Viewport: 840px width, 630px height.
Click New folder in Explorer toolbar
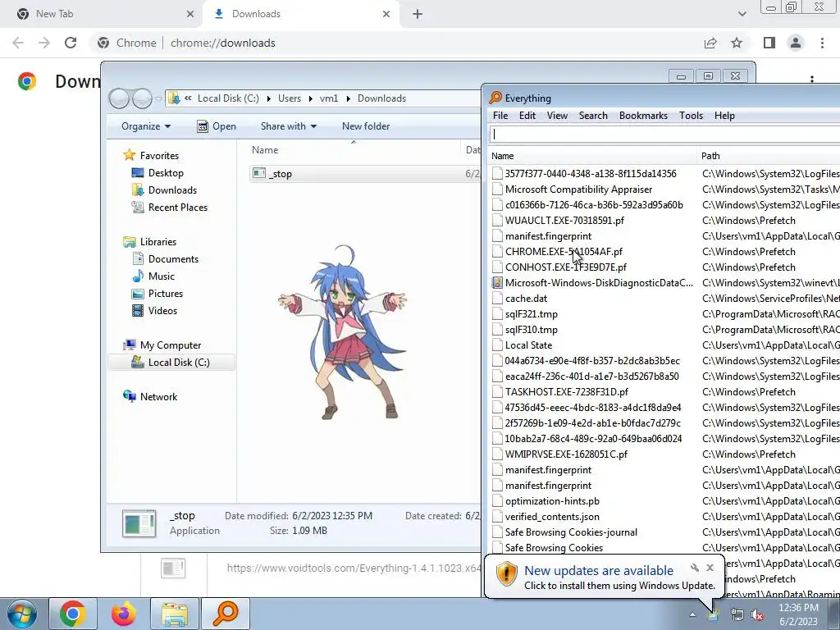coord(366,126)
